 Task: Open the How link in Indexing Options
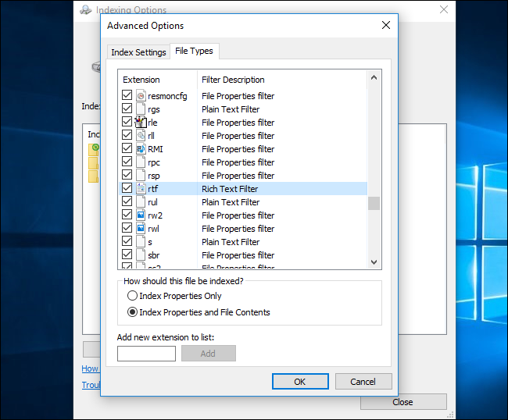point(90,368)
